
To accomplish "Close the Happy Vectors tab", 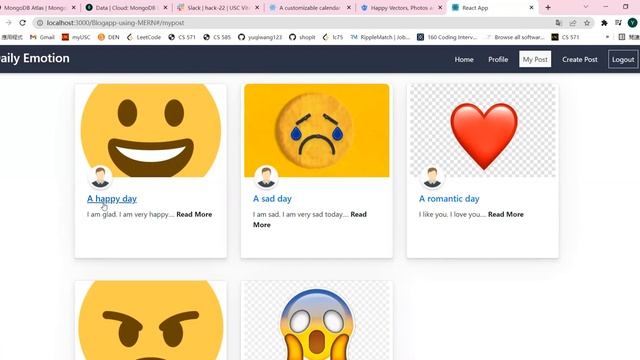I will point(440,7).
